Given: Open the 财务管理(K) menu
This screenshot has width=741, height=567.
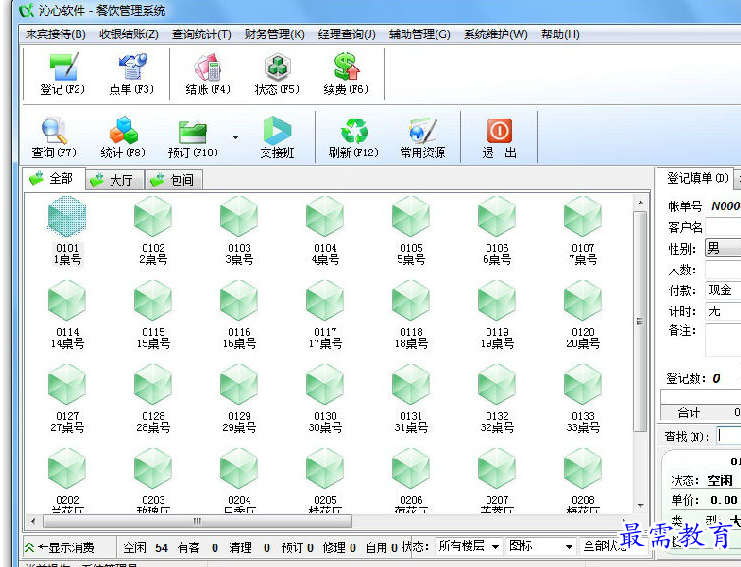Looking at the screenshot, I should (x=275, y=34).
